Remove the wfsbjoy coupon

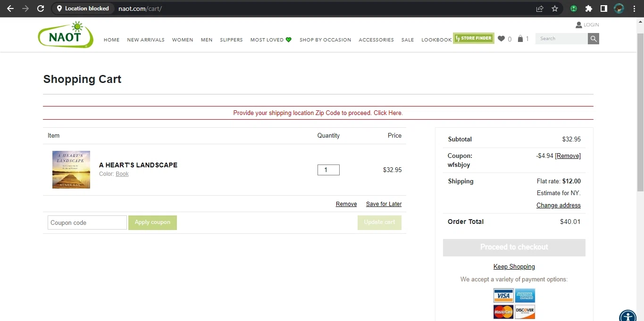[568, 156]
